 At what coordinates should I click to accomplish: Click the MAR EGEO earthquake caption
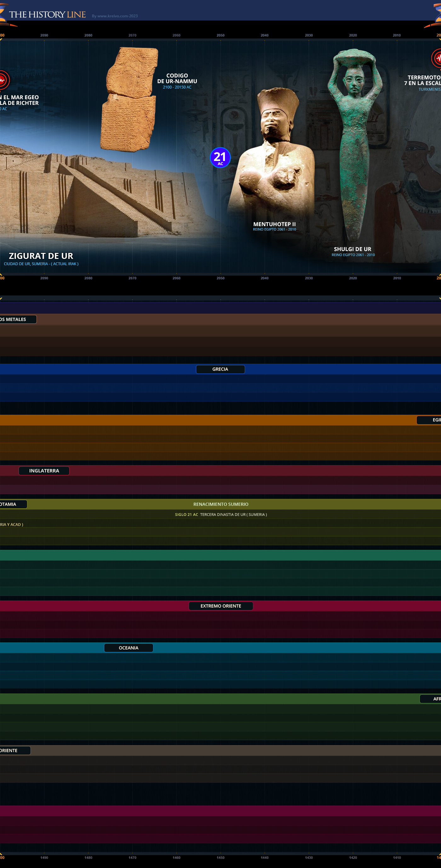[x=19, y=100]
